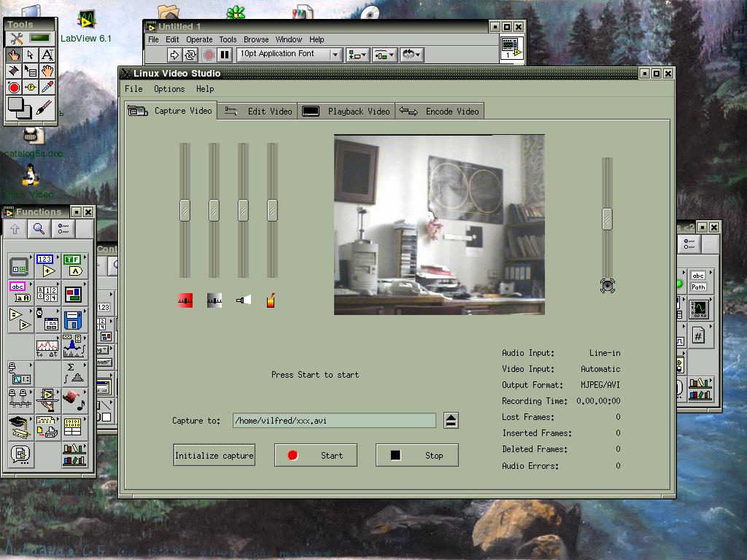
Task: Expand the Align Objects dropdown
Action: (357, 55)
